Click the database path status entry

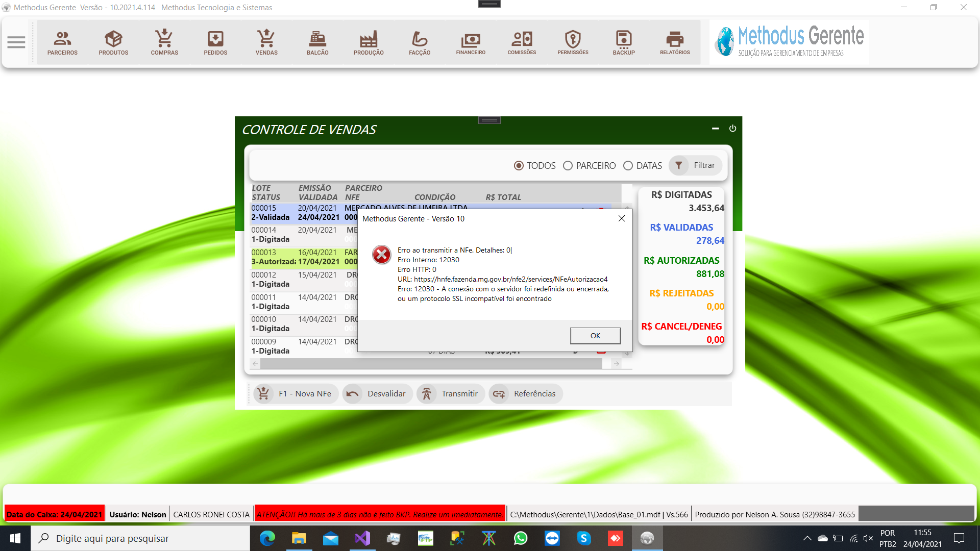pos(599,514)
